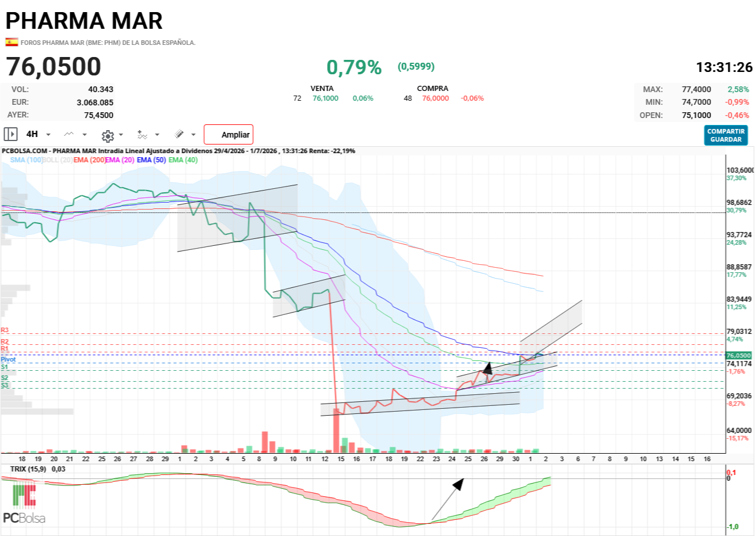
Task: Toggle BOLL (20) indicator legend
Action: [58, 160]
